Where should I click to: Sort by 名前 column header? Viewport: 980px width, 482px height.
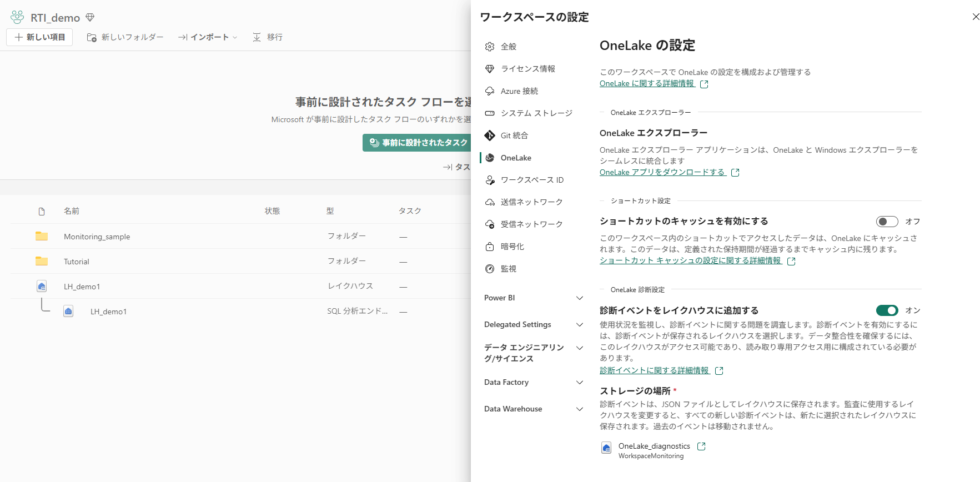[72, 211]
